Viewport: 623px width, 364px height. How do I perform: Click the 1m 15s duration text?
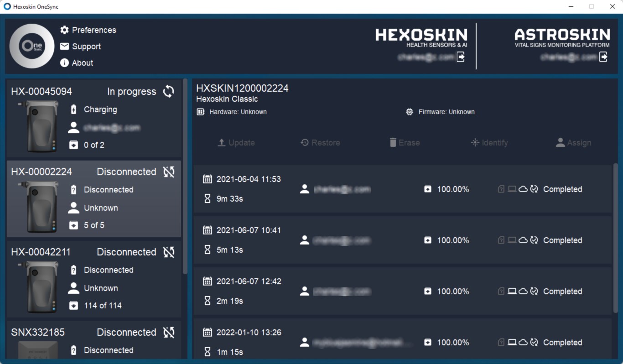pyautogui.click(x=229, y=352)
